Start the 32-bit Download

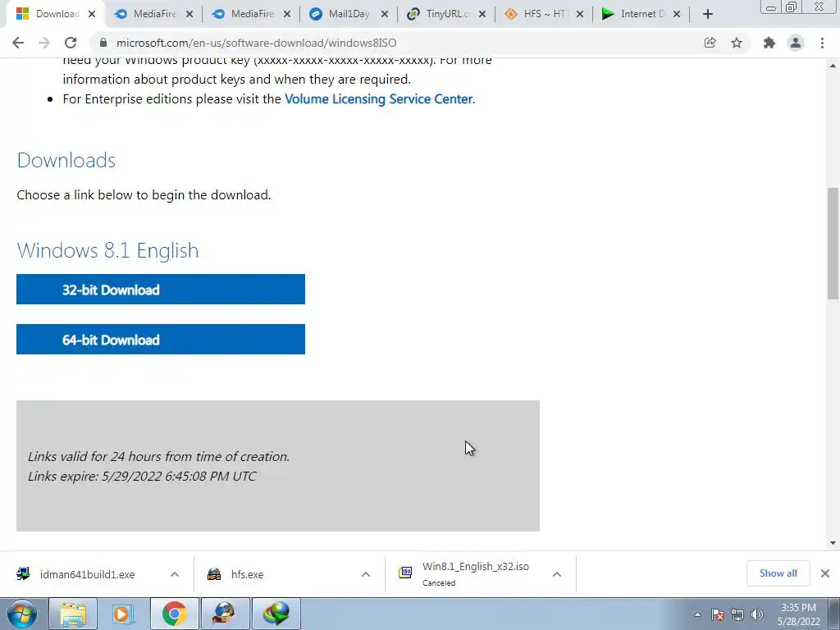pos(161,290)
